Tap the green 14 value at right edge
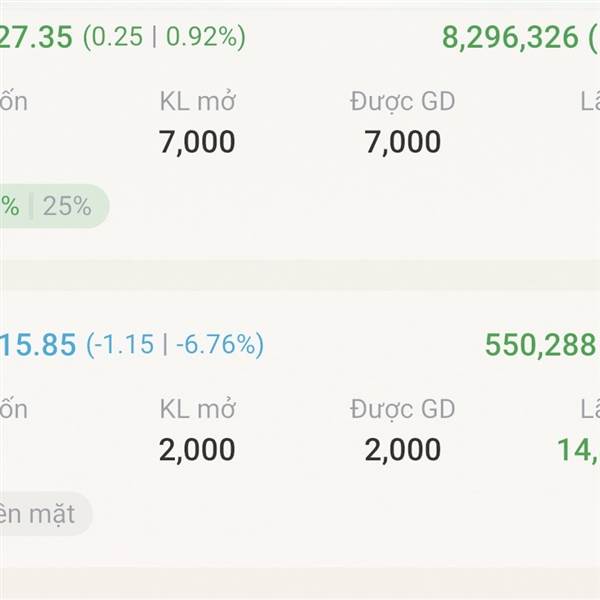Screen dimensions: 600x600 [x=577, y=450]
